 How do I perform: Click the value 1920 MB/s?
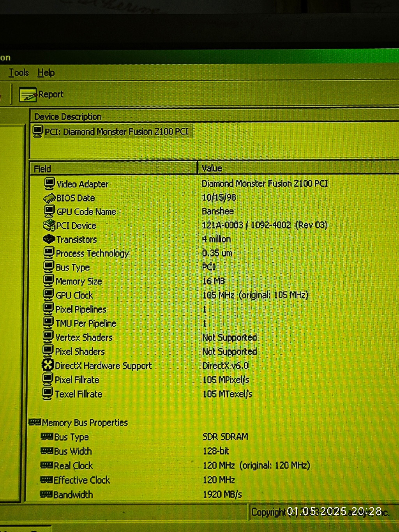point(222,495)
